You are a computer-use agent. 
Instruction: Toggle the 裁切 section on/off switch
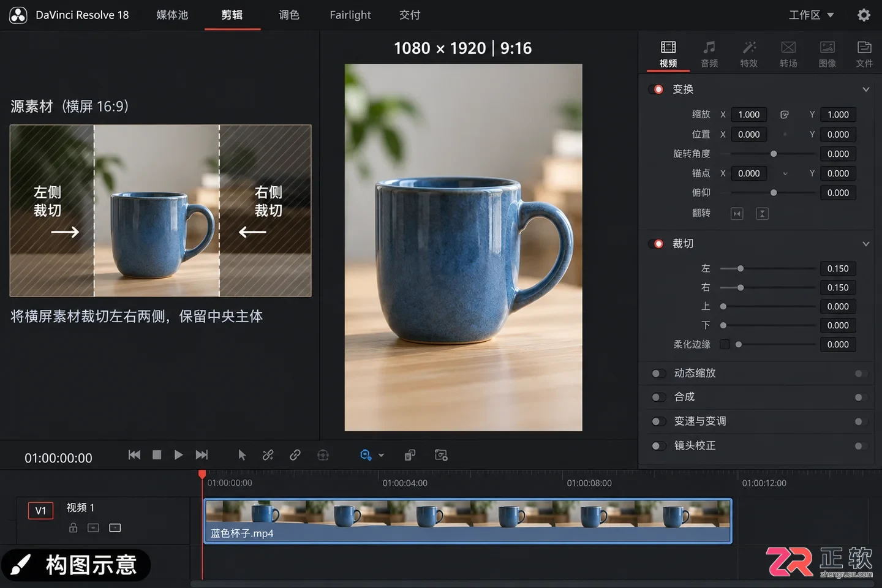(x=657, y=244)
